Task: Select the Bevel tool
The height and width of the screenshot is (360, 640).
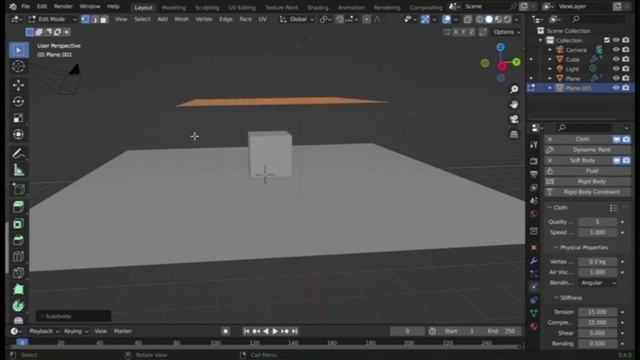Action: (18, 240)
